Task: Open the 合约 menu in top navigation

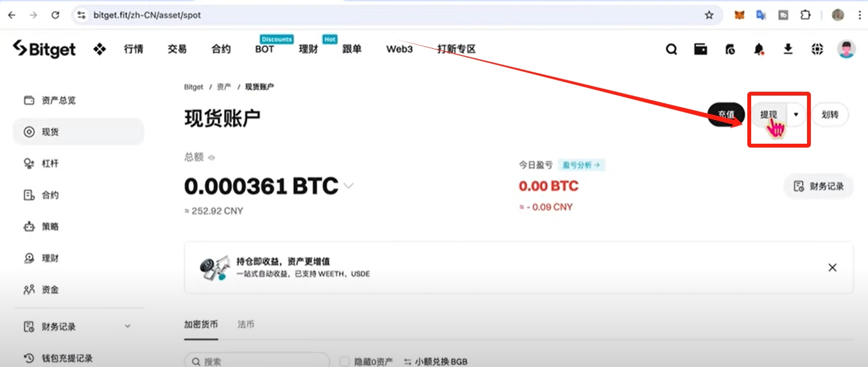Action: [x=221, y=49]
